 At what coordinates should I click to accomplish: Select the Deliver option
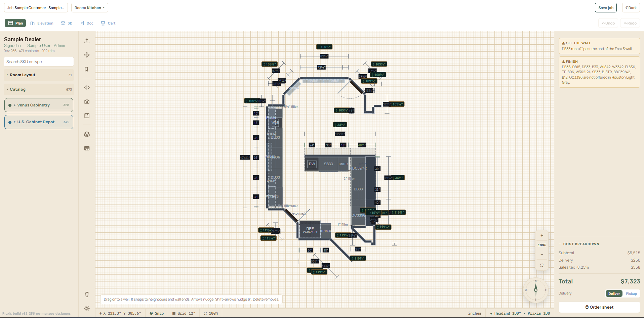click(x=614, y=293)
